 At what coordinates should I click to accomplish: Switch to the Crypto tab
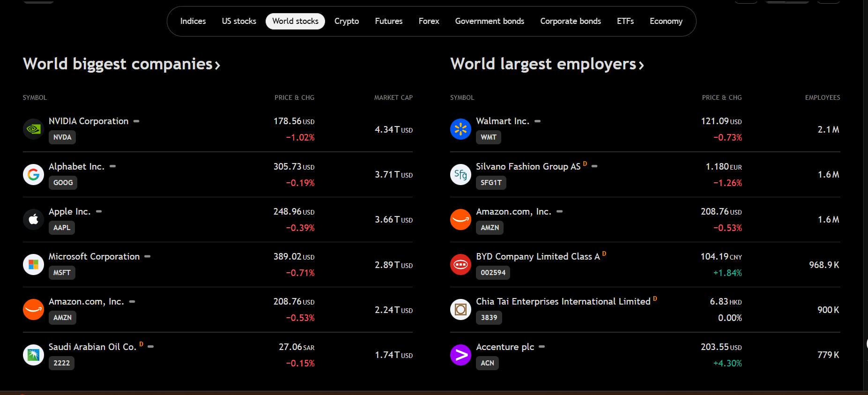[x=346, y=21]
